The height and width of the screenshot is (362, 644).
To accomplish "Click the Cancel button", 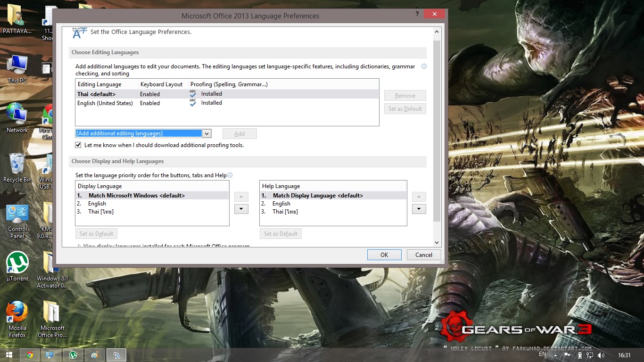I will coord(424,255).
